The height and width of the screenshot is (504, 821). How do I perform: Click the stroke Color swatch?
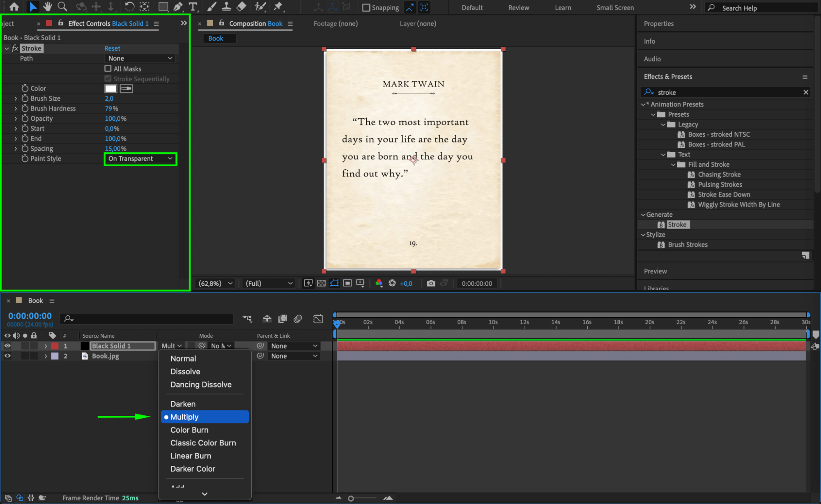pos(110,89)
